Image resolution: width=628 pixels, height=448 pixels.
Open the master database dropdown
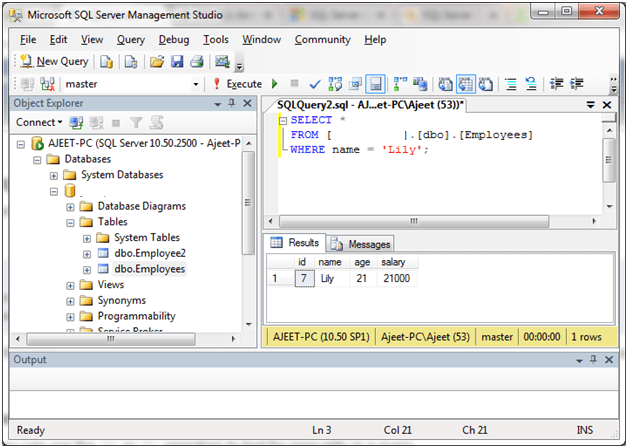tap(196, 85)
